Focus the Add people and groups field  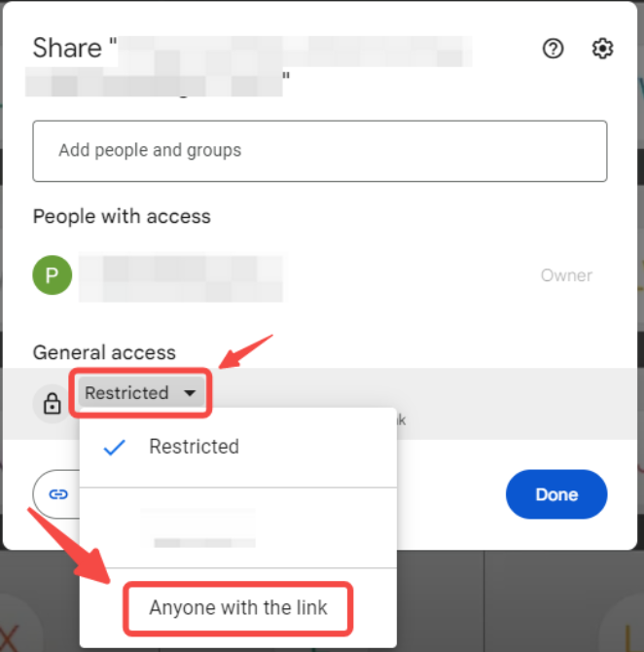[320, 151]
